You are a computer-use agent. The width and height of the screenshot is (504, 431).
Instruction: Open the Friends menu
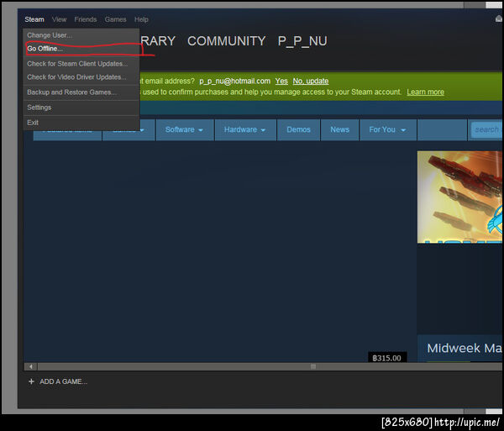tap(86, 19)
